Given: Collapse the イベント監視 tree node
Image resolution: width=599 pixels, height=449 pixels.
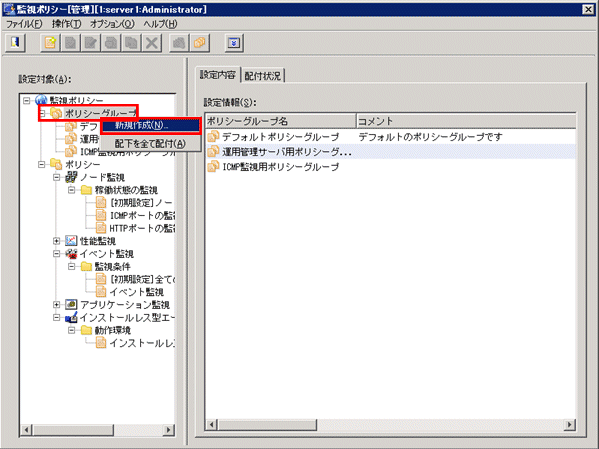Looking at the screenshot, I should point(57,253).
